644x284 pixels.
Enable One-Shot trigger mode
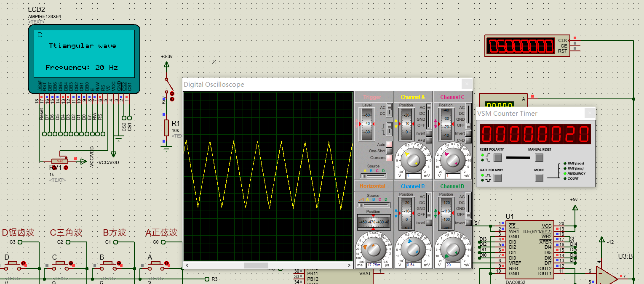[389, 151]
